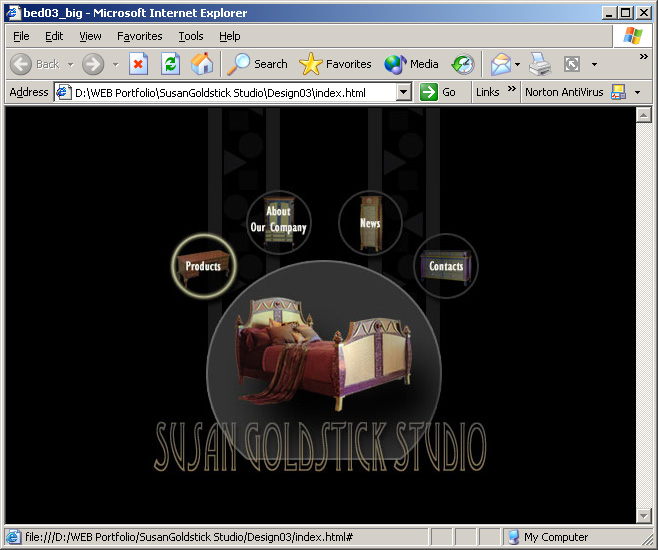Open the News circle link
The image size is (658, 550).
[370, 223]
